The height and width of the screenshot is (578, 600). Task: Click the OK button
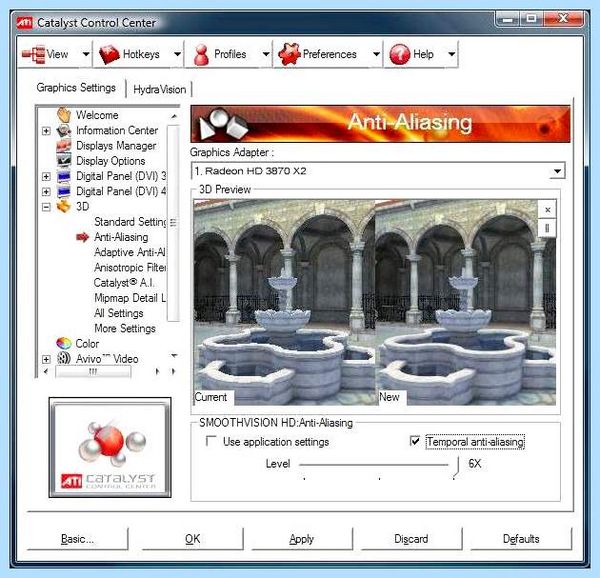(192, 539)
